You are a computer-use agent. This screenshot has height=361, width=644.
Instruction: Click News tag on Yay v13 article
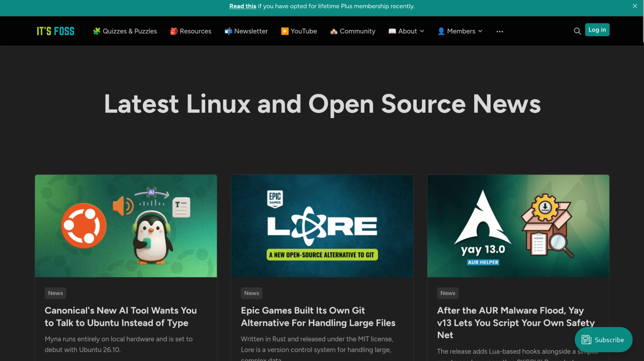pos(448,293)
